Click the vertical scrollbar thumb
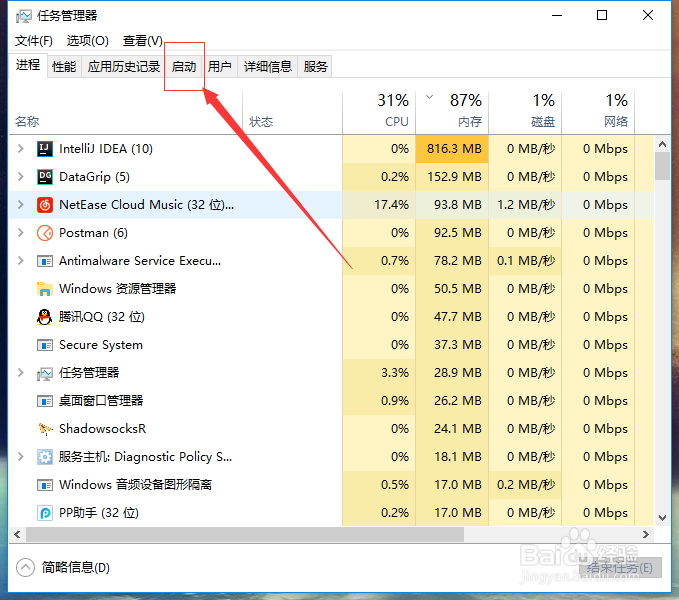Screen dimensions: 679x600 (x=662, y=166)
